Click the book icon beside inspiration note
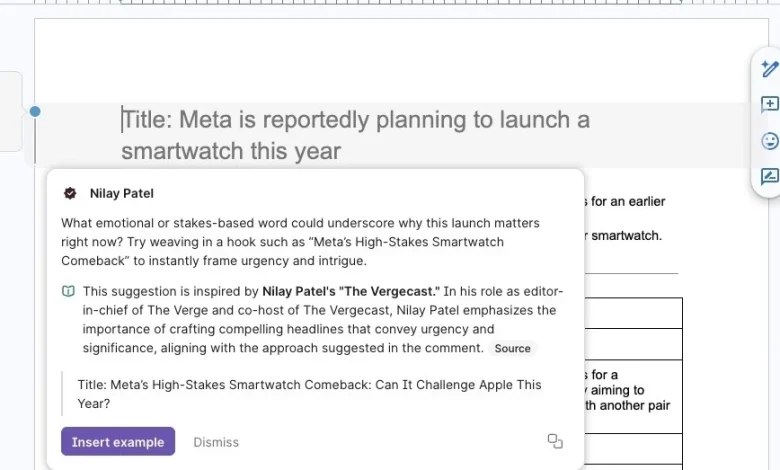This screenshot has width=780, height=470. pyautogui.click(x=68, y=292)
